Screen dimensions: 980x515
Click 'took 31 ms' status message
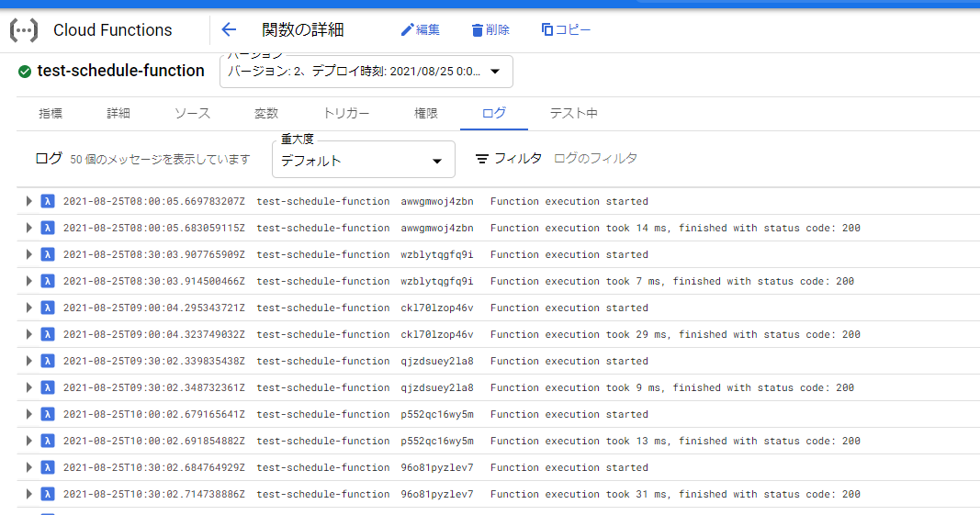[x=675, y=494]
